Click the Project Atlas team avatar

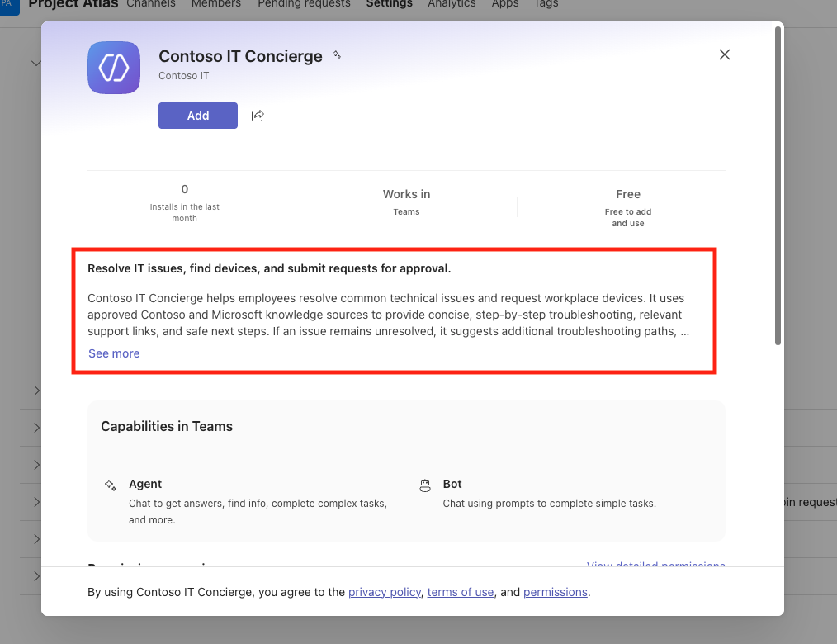[x=9, y=7]
